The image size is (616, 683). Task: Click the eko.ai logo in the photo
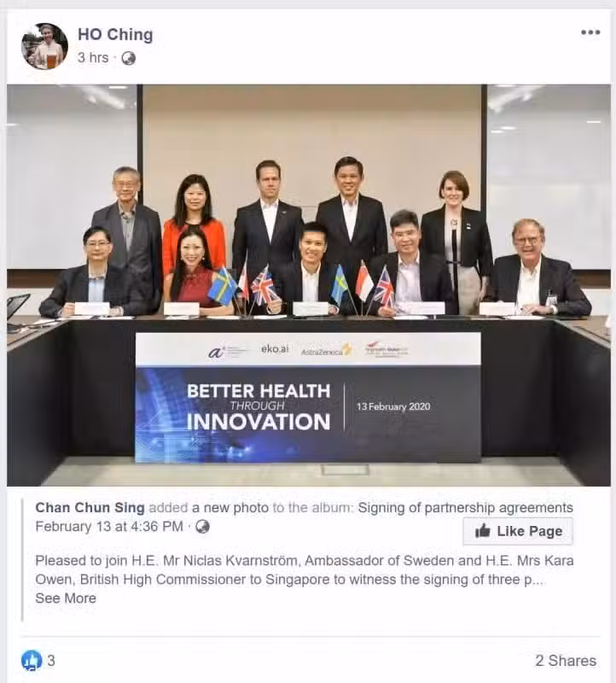(275, 349)
